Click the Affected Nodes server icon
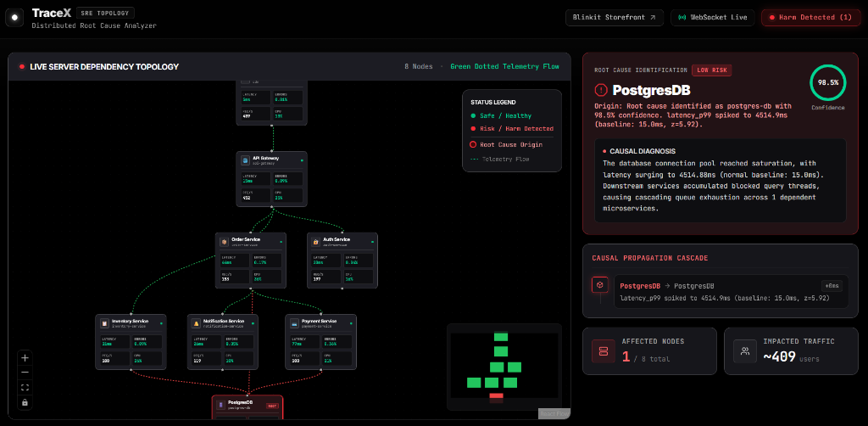868x426 pixels. click(x=604, y=350)
